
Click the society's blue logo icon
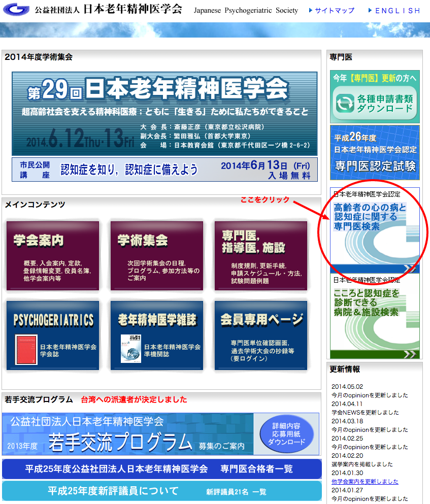pyautogui.click(x=16, y=9)
